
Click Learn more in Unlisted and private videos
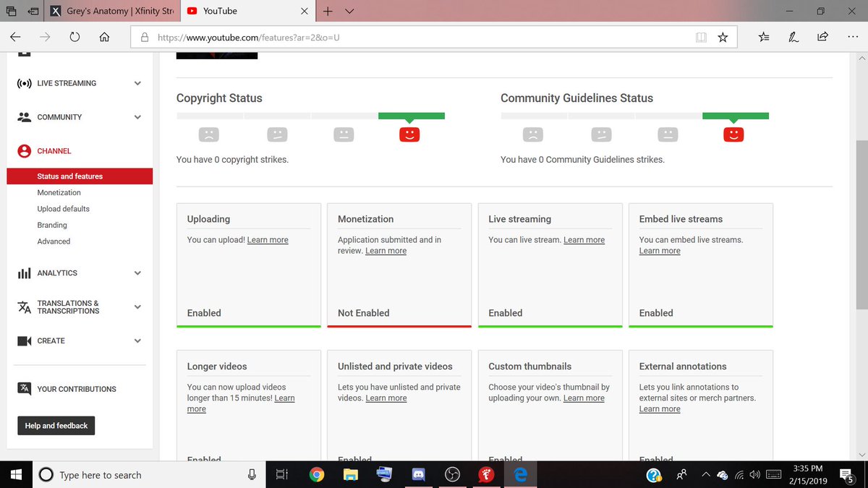[386, 398]
